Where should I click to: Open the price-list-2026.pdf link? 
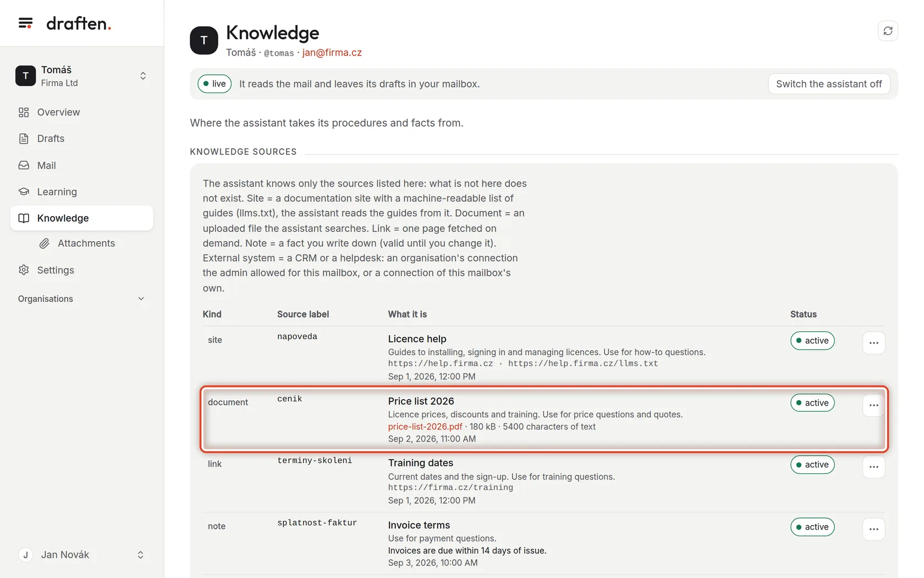tap(425, 427)
